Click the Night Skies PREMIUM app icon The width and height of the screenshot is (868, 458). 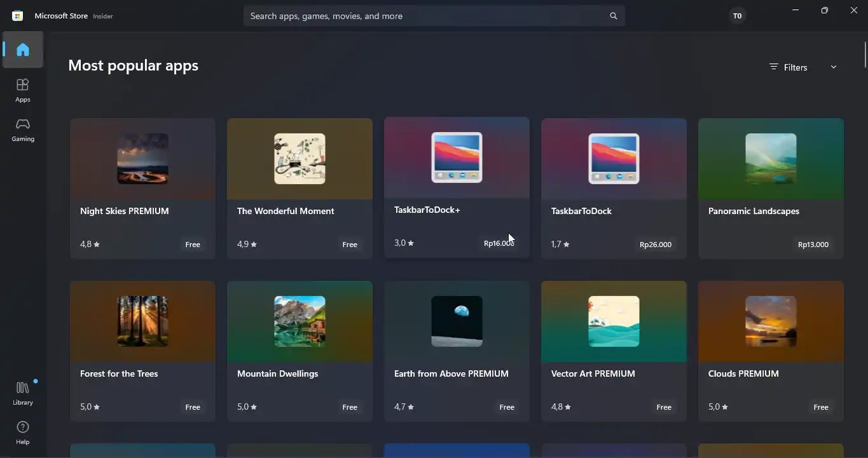point(142,158)
